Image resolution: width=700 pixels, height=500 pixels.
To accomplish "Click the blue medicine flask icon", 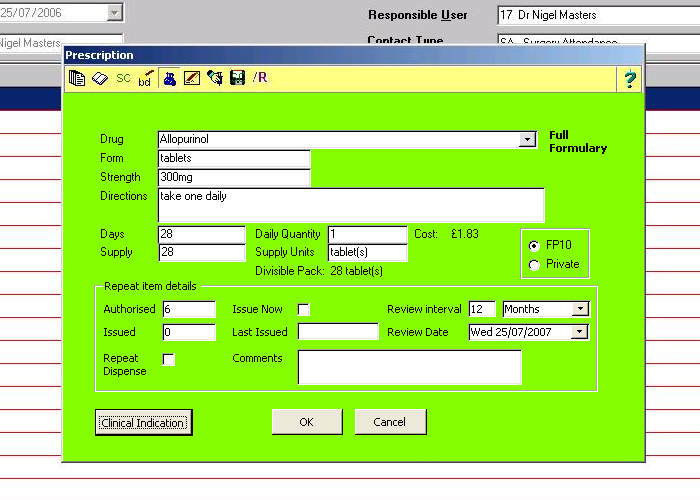I will tap(169, 79).
